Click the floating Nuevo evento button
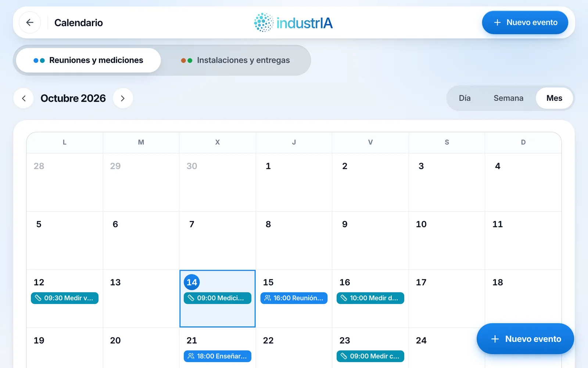Screen dimensions: 588x368 (525, 339)
